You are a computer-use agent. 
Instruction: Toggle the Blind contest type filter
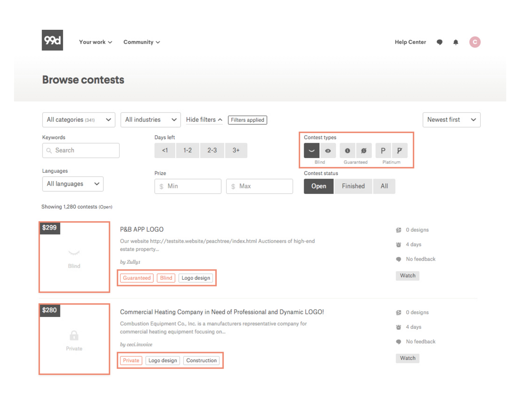click(312, 151)
